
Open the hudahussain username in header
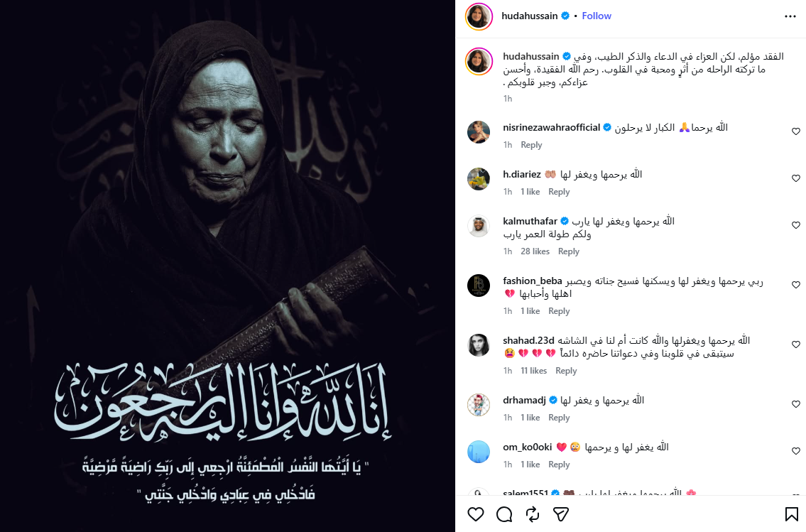point(530,16)
